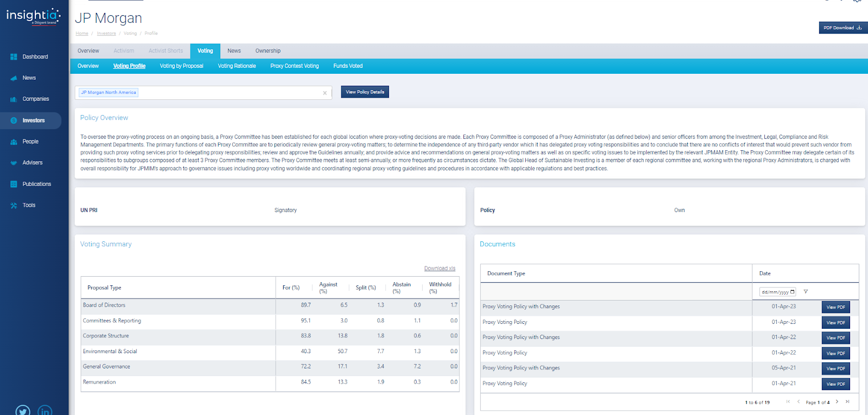Image resolution: width=868 pixels, height=415 pixels.
Task: Open the policy selector dropdown field
Action: pos(228,93)
